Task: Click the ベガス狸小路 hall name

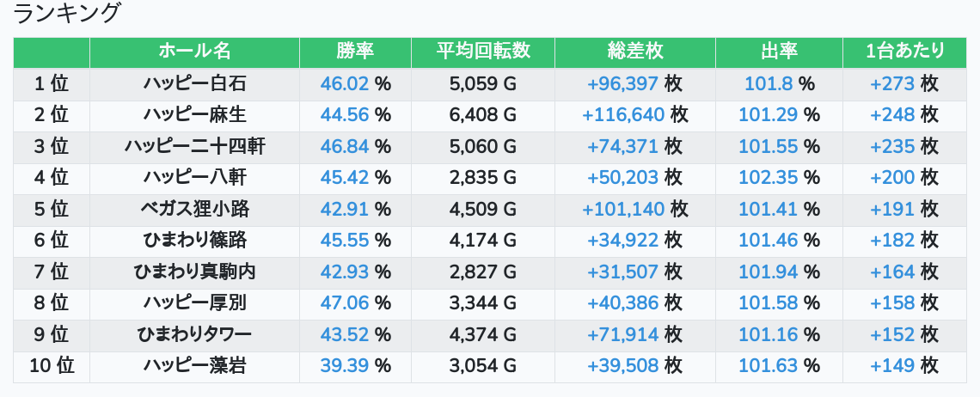Action: [x=194, y=209]
